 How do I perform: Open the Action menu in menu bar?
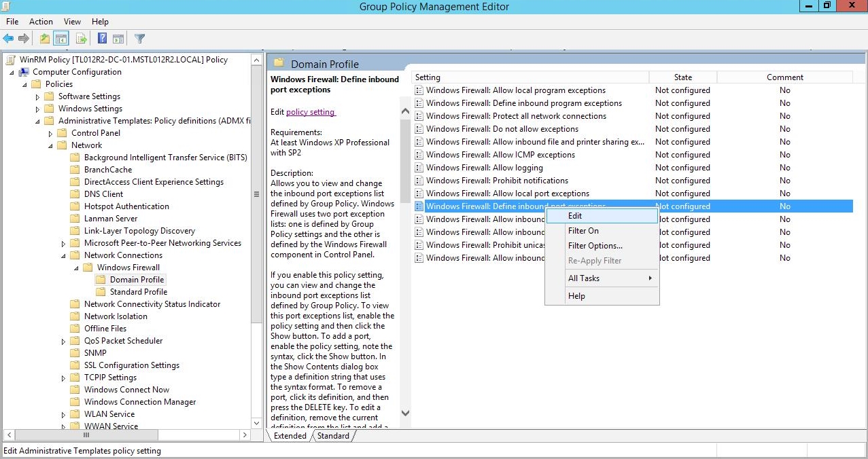(x=41, y=22)
